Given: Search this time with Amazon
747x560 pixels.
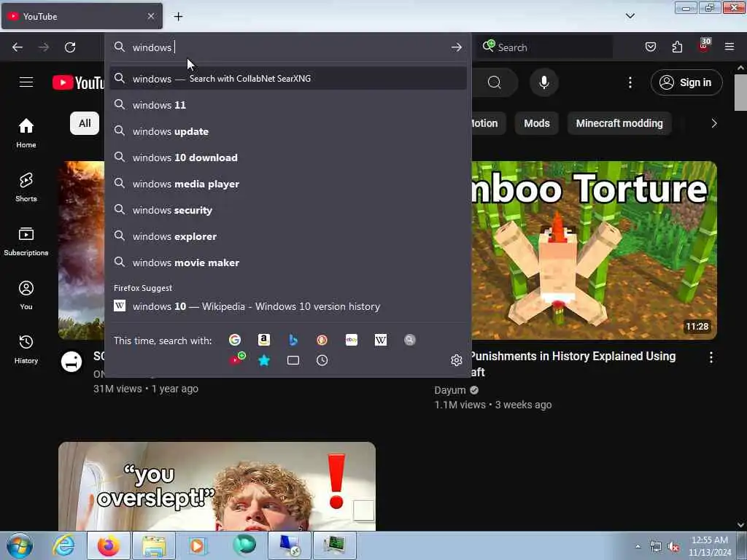Looking at the screenshot, I should pos(264,340).
